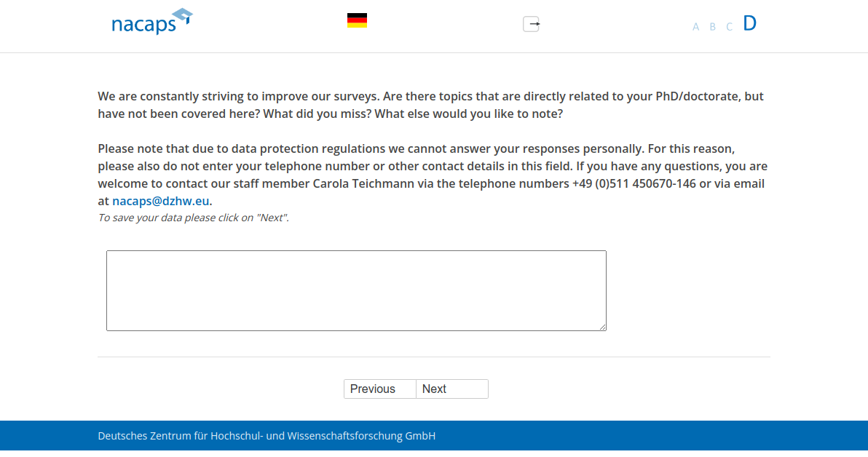Click the Deutsches Zentrum footer text

(267, 437)
